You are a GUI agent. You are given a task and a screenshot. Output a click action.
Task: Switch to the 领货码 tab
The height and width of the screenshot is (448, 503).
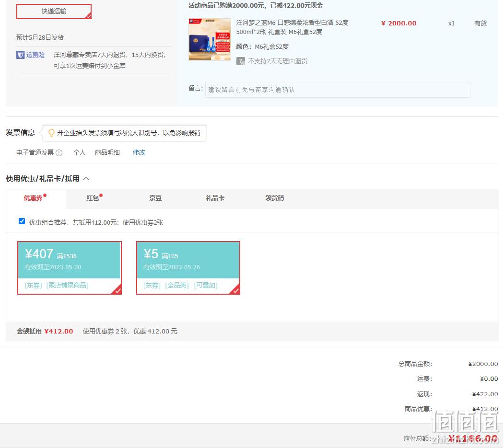click(x=275, y=198)
